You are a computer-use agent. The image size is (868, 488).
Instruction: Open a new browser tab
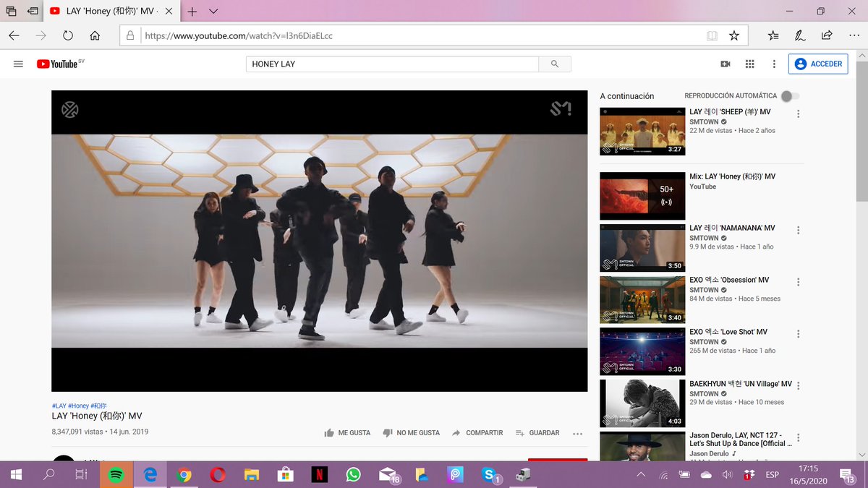(x=192, y=12)
